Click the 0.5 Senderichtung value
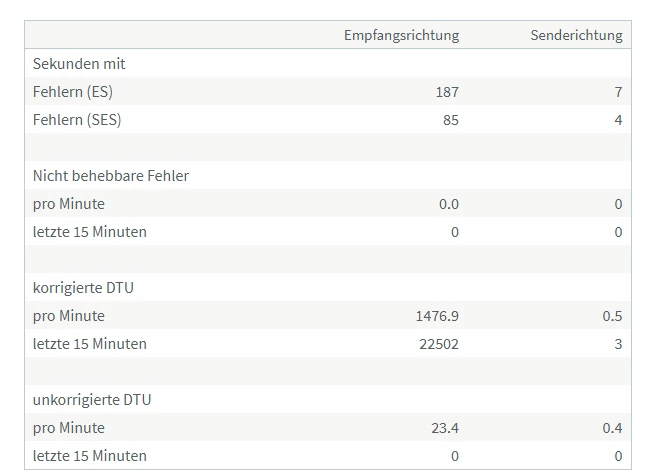 tap(612, 316)
